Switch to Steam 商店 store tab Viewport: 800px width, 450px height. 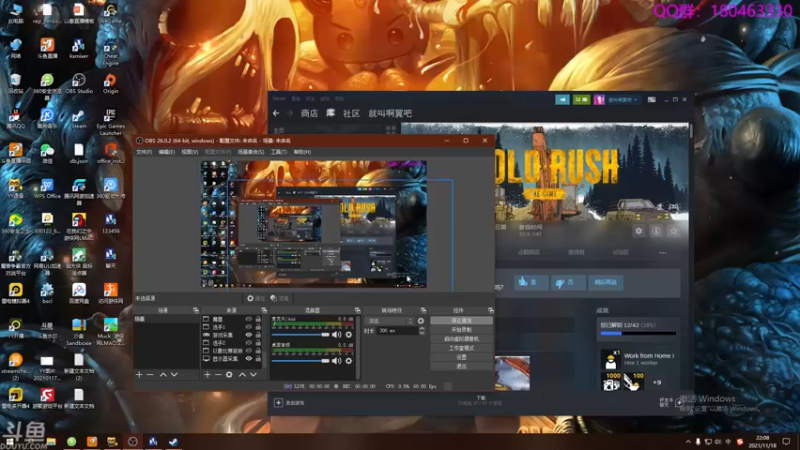click(309, 113)
